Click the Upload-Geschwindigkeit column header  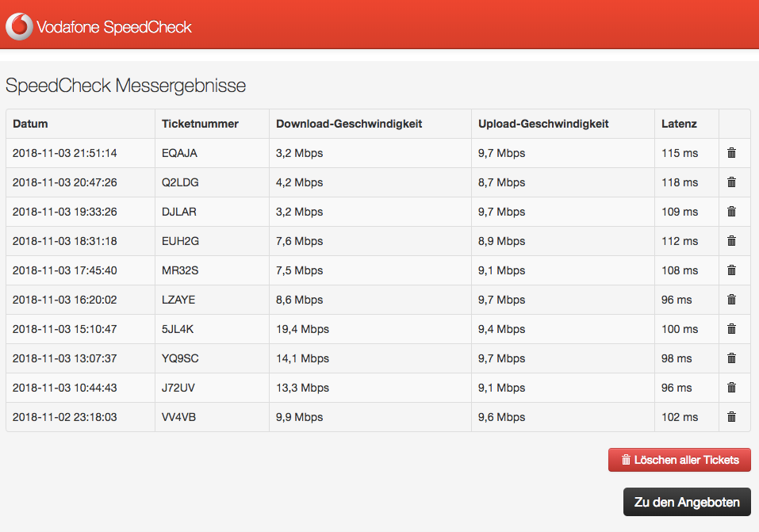pos(543,124)
